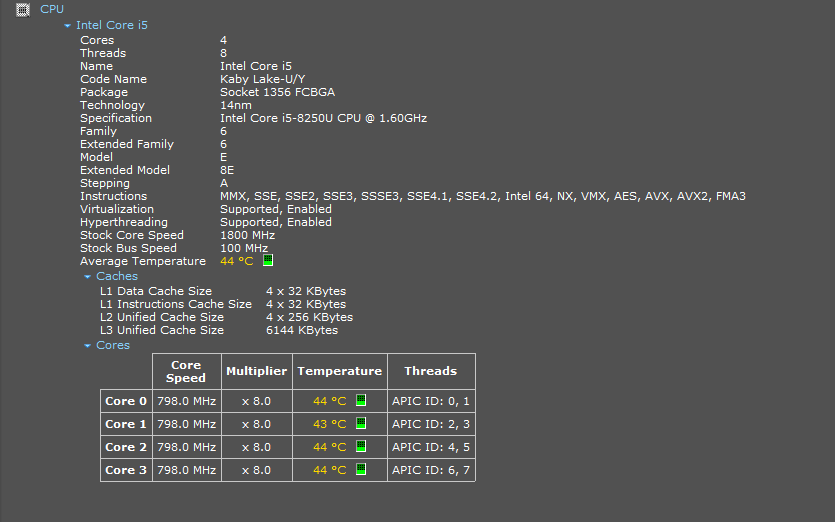The image size is (835, 522).
Task: Click the Core 0 row label
Action: pyautogui.click(x=126, y=401)
